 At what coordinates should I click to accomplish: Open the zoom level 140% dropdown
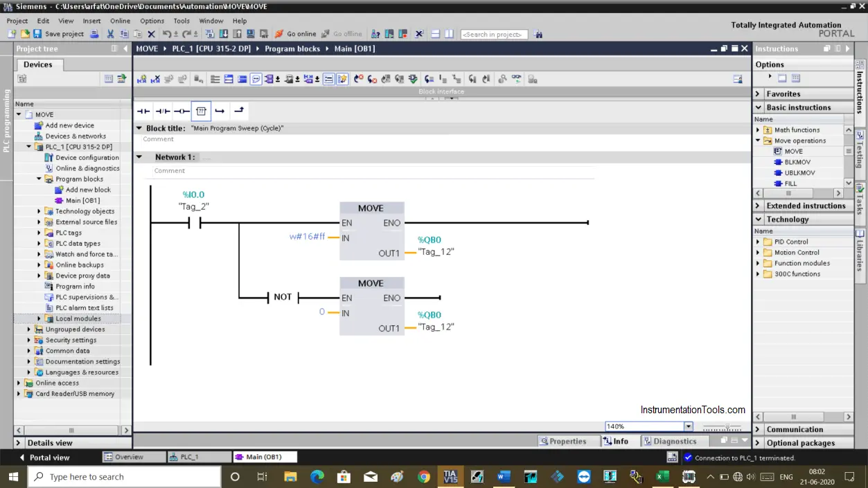[x=688, y=426]
